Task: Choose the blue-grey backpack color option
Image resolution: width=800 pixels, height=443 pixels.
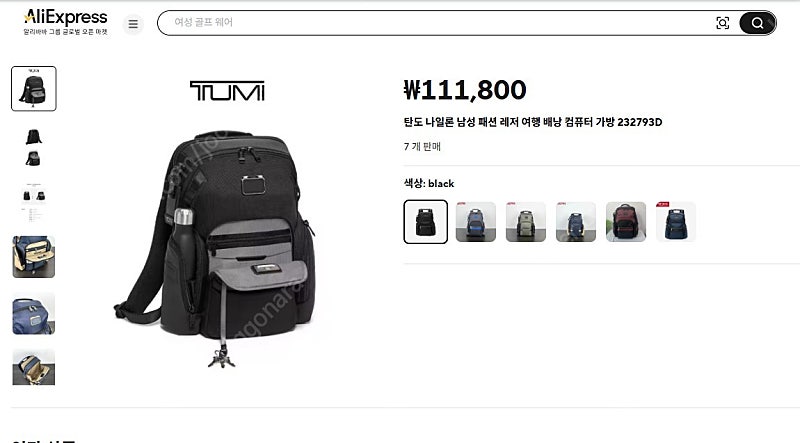Action: tap(476, 222)
